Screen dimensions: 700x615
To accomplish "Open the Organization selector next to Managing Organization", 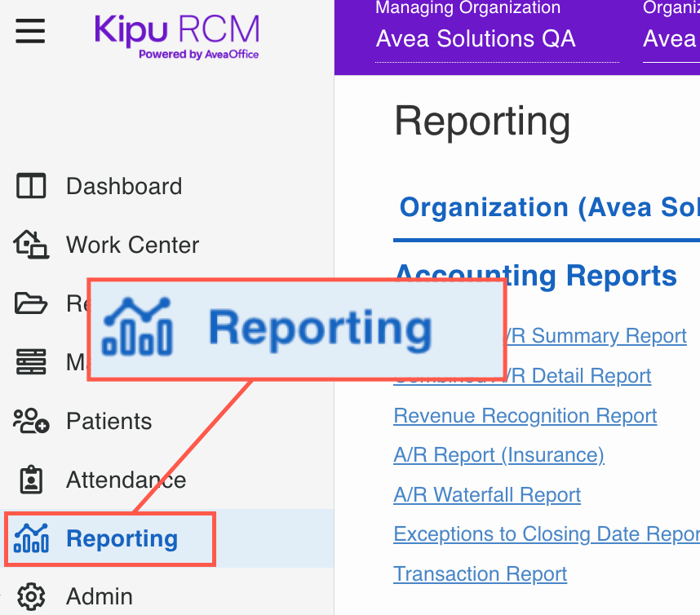I will point(671,38).
